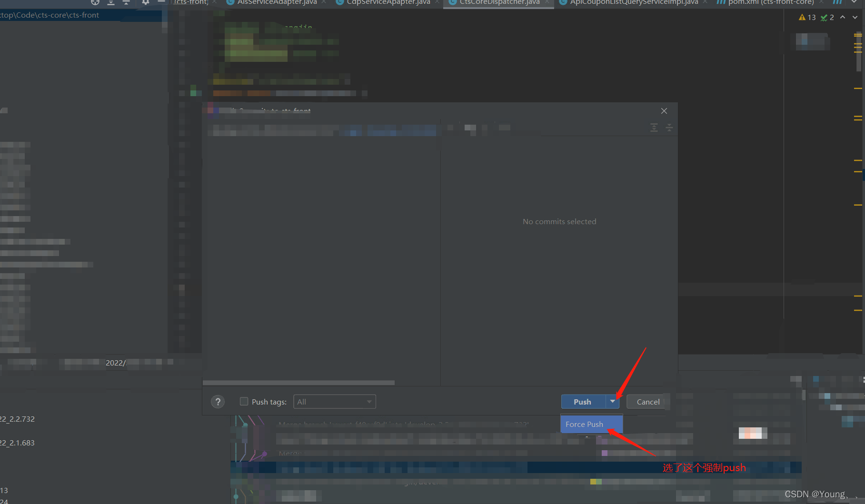This screenshot has width=865, height=504.
Task: Click the dialog's horizontal scrollbar
Action: pyautogui.click(x=298, y=383)
